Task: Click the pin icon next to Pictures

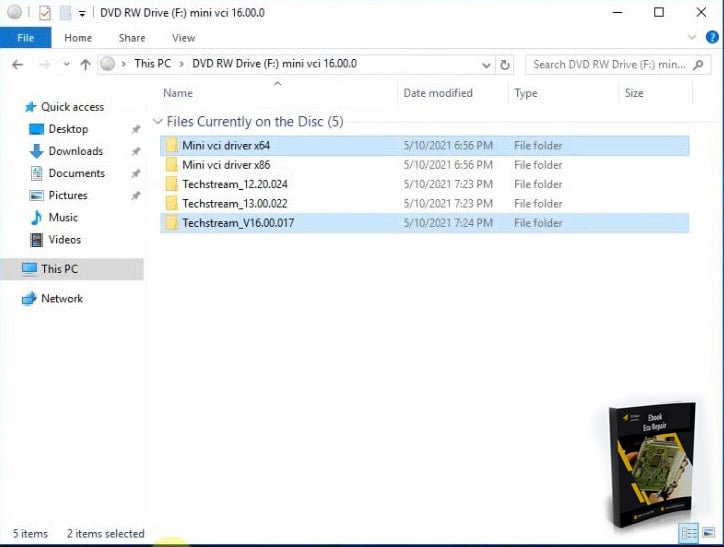Action: click(x=136, y=196)
